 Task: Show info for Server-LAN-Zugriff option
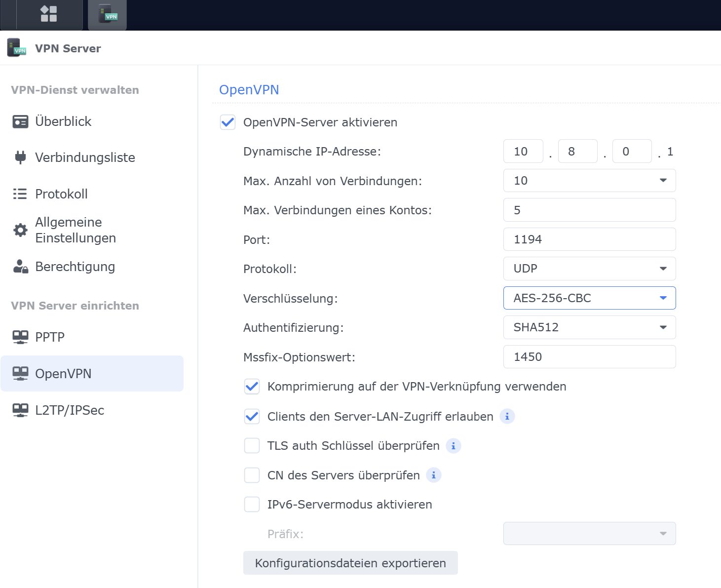[x=507, y=417]
